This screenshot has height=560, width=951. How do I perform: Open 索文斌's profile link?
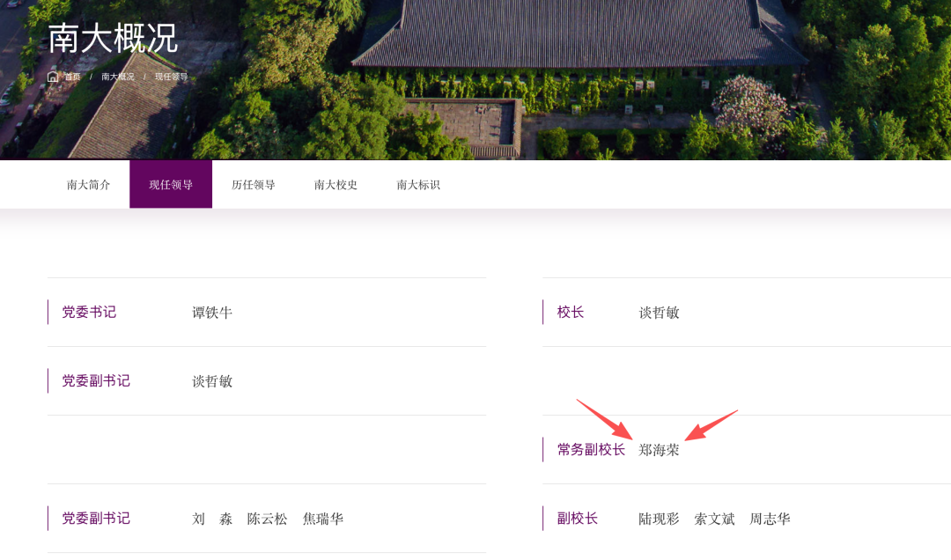tap(714, 519)
